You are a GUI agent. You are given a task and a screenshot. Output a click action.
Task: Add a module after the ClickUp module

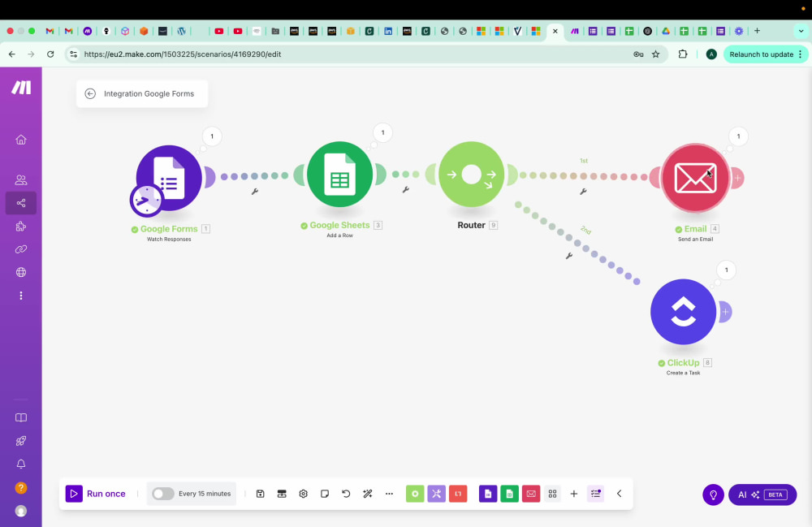[725, 312]
